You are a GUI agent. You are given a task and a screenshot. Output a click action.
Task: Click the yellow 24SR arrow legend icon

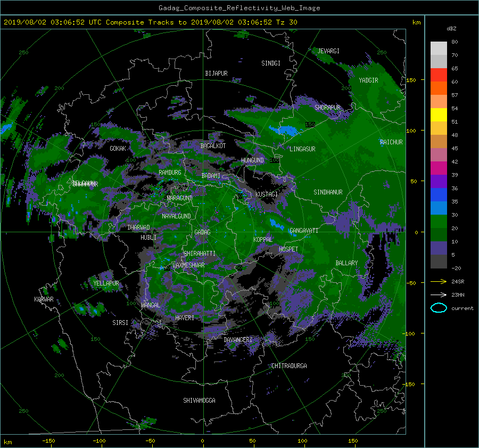(x=439, y=281)
